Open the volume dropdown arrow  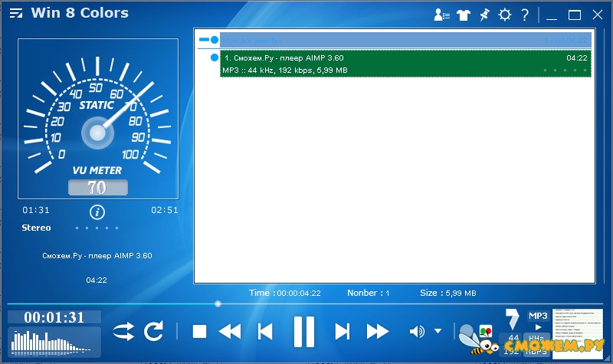(438, 331)
